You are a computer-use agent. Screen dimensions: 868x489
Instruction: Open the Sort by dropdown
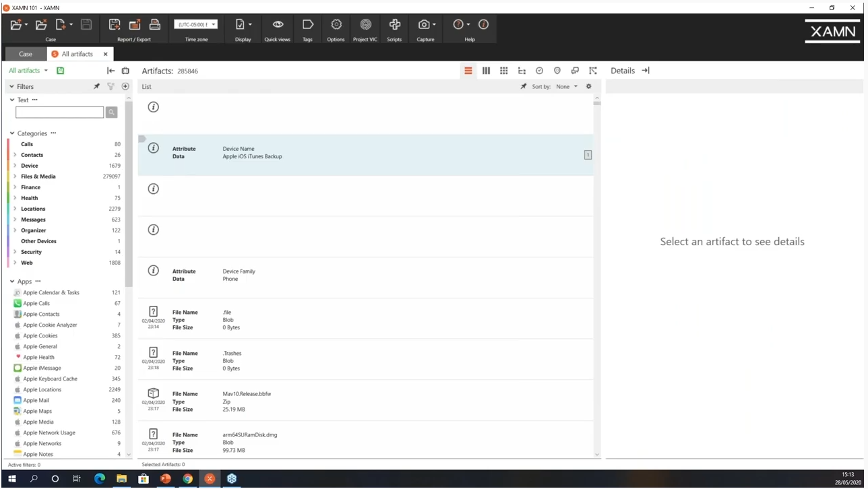coord(566,87)
